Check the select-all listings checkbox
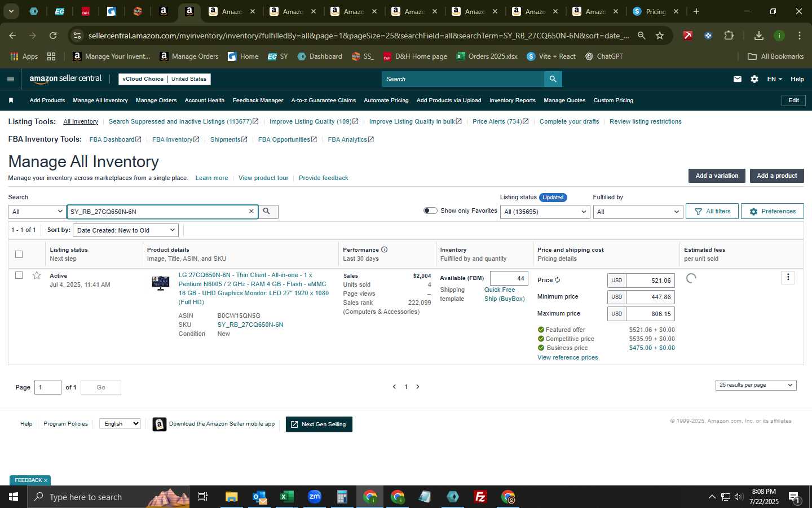This screenshot has width=812, height=508. [x=19, y=254]
